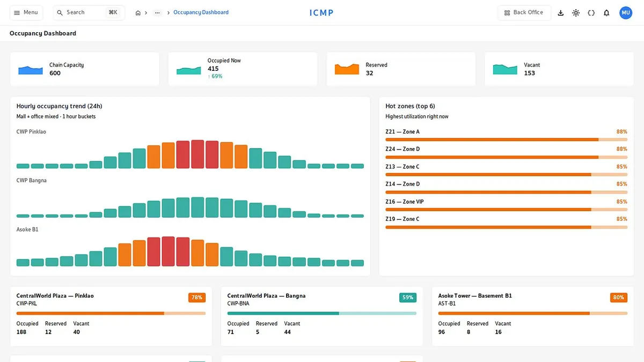This screenshot has width=644, height=362.
Task: Click the Vacant sparkline icon
Action: tap(505, 69)
